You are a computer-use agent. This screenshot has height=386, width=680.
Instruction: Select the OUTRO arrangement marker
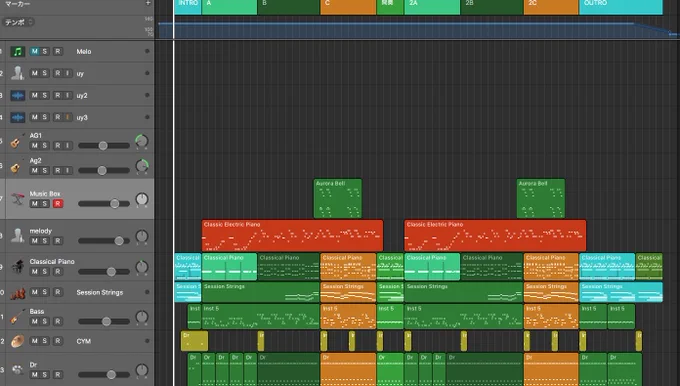(621, 7)
